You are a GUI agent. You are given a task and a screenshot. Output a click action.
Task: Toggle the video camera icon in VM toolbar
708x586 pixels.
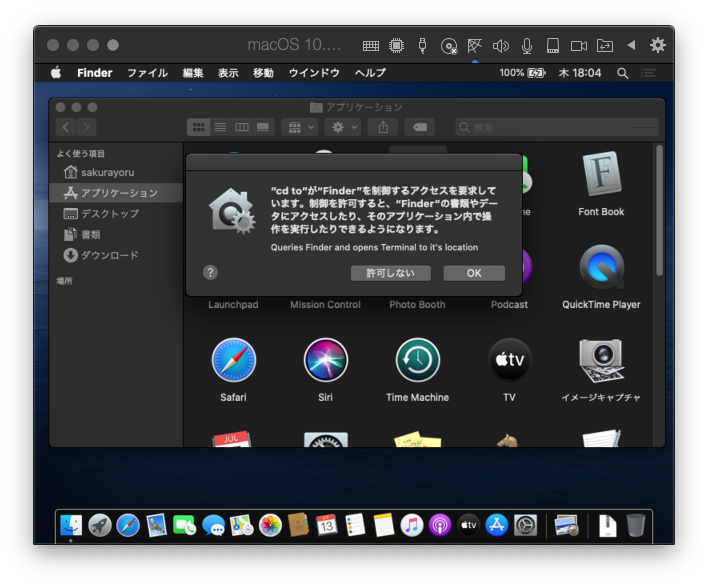click(579, 46)
